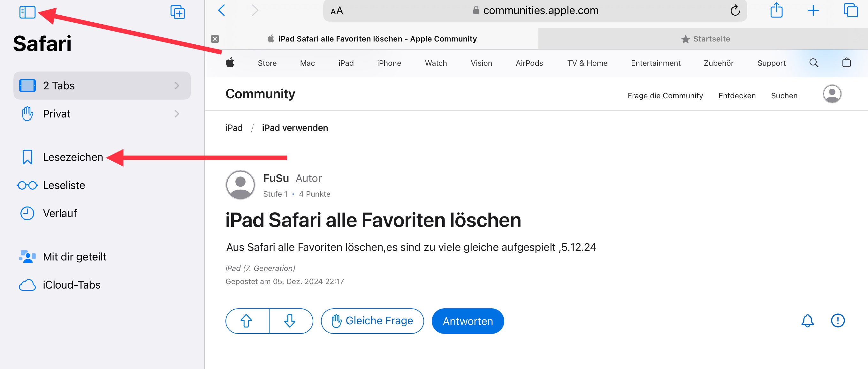The image size is (868, 369).
Task: Expand the 2 Tabs group chevron
Action: click(x=177, y=86)
